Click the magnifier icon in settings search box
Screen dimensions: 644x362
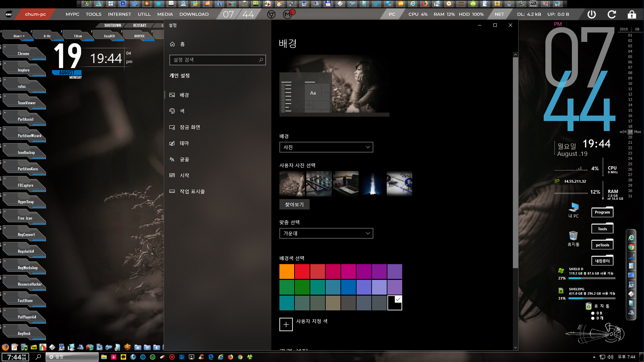(261, 60)
